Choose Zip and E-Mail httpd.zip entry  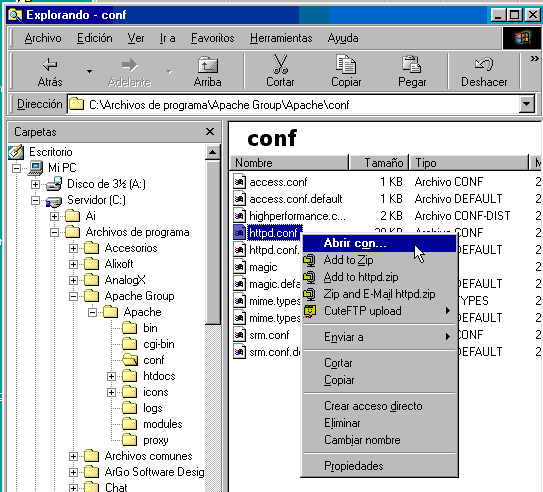click(x=380, y=294)
